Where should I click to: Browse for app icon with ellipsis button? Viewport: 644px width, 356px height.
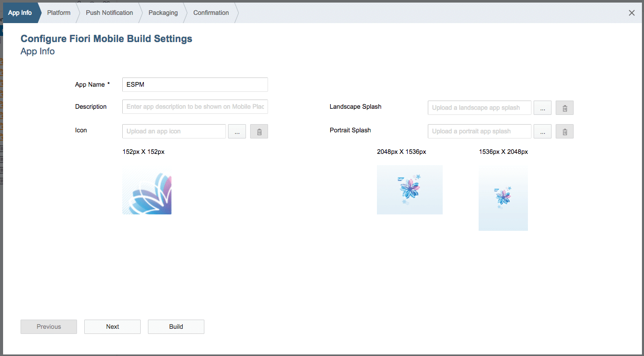pos(237,131)
